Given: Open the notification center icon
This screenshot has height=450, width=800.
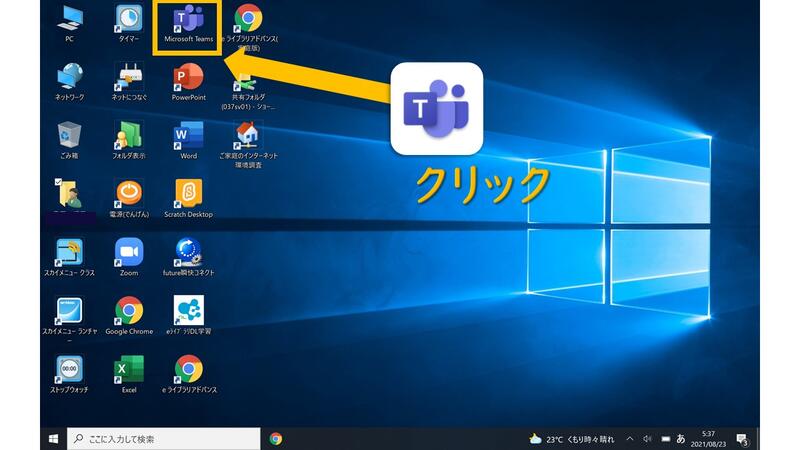Looking at the screenshot, I should 742,438.
